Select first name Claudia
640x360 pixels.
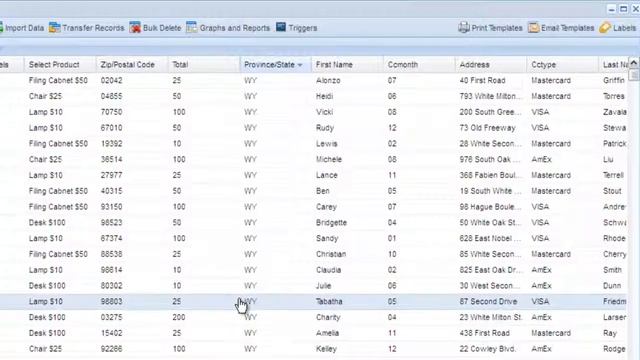point(328,270)
